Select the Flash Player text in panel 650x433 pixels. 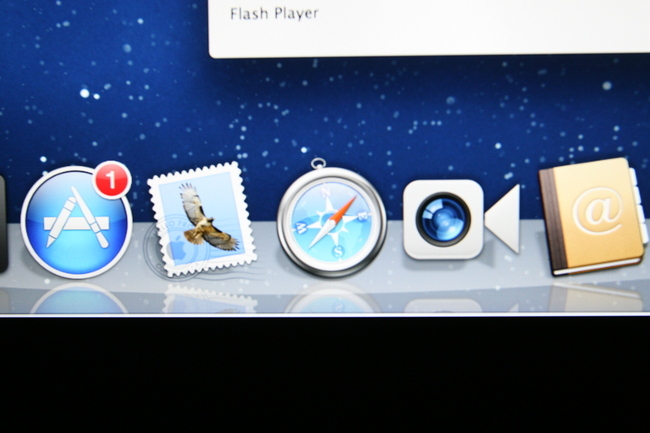[x=274, y=14]
